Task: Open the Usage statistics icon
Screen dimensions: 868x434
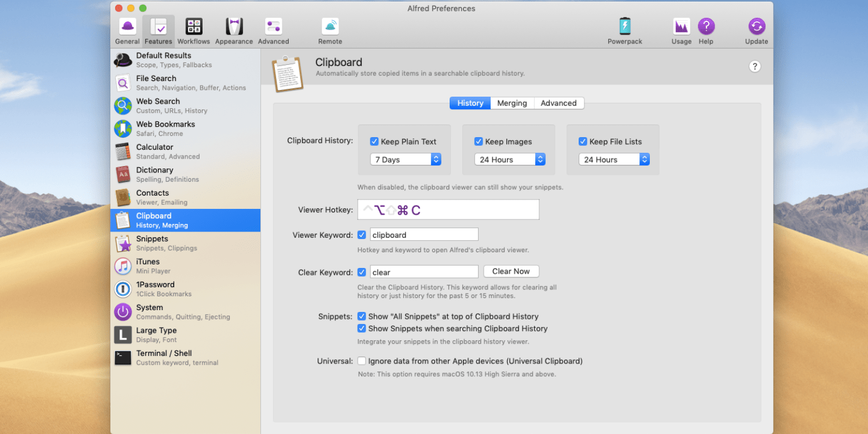Action: pyautogui.click(x=681, y=25)
